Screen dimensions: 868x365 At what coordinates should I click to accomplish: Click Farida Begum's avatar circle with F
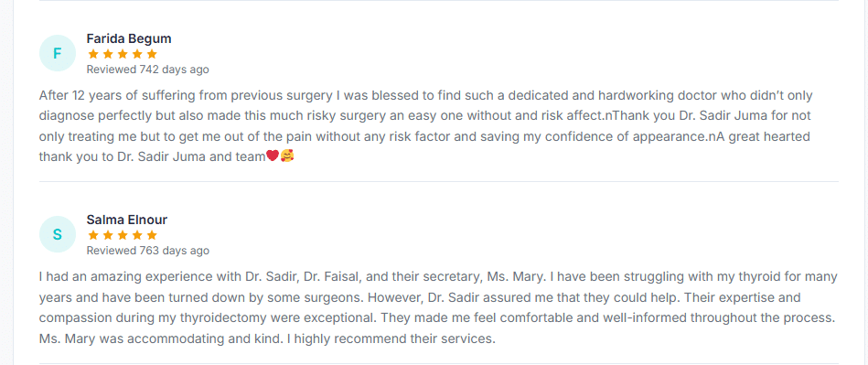57,53
